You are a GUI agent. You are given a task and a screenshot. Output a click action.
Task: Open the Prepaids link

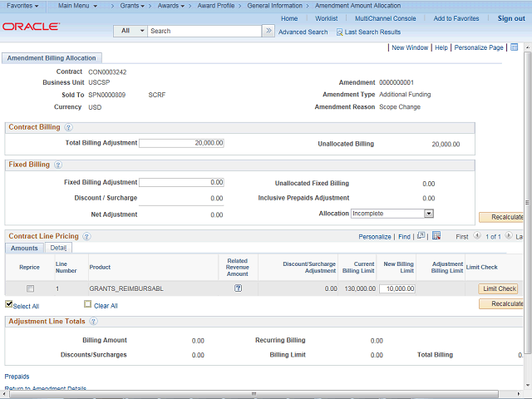(17, 377)
